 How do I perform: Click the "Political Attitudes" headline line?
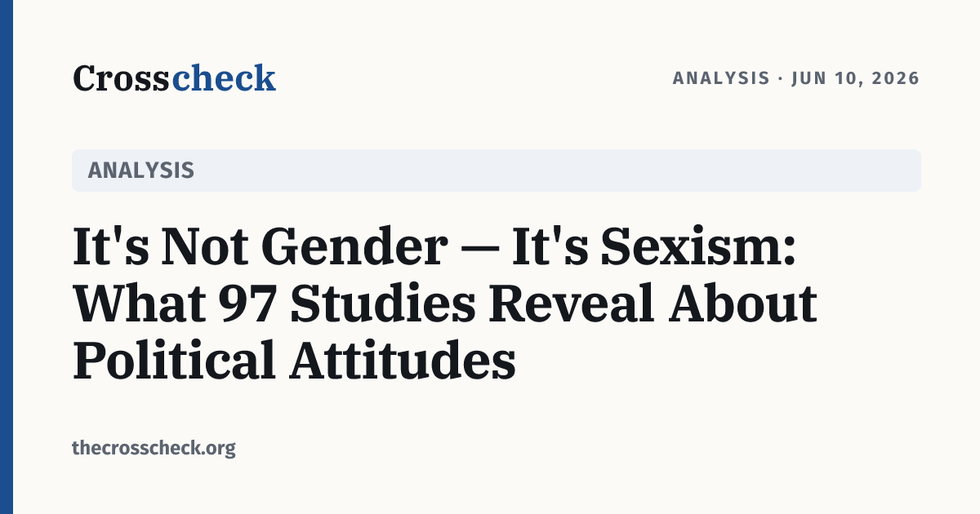click(294, 361)
